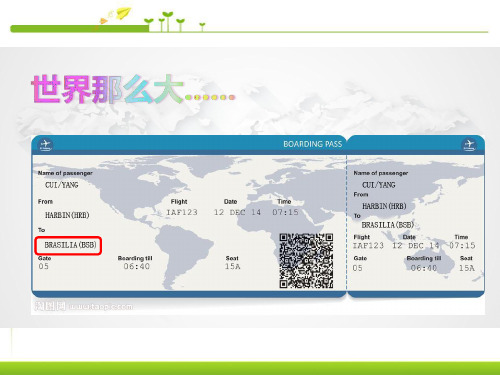Click the colorful dots after the Chinese title
Image resolution: width=500 pixels, height=375 pixels.
(x=210, y=97)
